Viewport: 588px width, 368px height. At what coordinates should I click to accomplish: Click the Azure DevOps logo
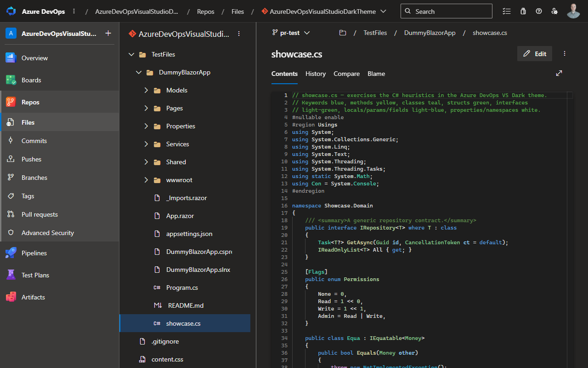click(11, 11)
